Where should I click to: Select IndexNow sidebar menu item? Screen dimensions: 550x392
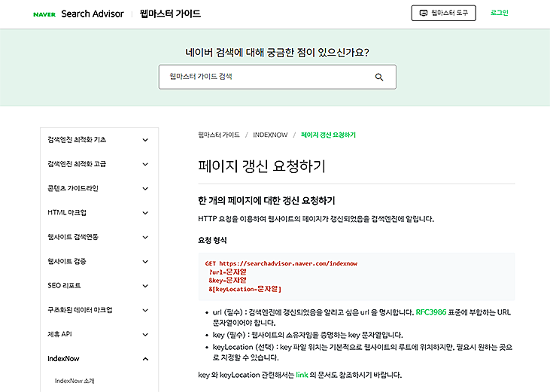63,358
